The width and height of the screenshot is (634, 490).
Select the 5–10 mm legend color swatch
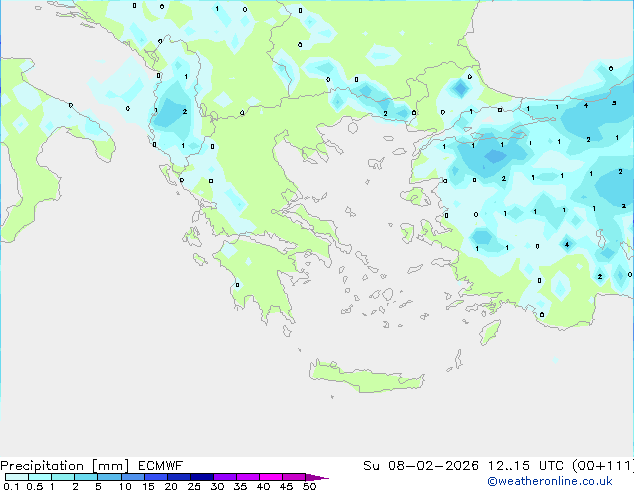[109, 477]
